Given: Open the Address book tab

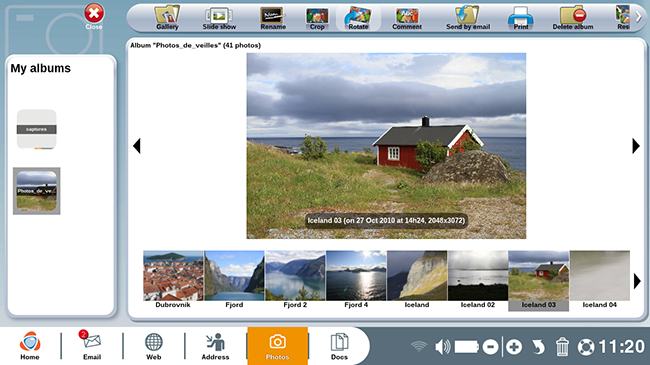Looking at the screenshot, I should tap(215, 346).
